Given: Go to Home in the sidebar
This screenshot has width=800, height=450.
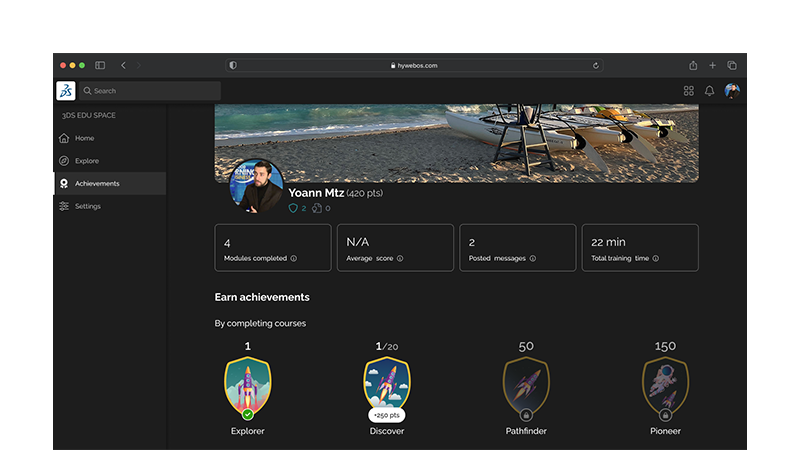Looking at the screenshot, I should pyautogui.click(x=84, y=138).
